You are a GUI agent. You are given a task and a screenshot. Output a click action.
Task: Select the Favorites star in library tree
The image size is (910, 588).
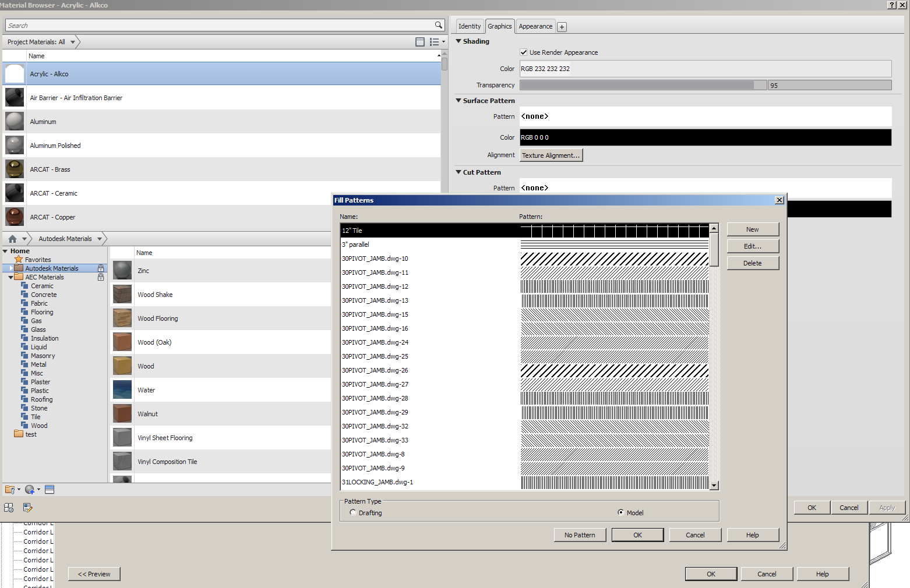point(19,260)
